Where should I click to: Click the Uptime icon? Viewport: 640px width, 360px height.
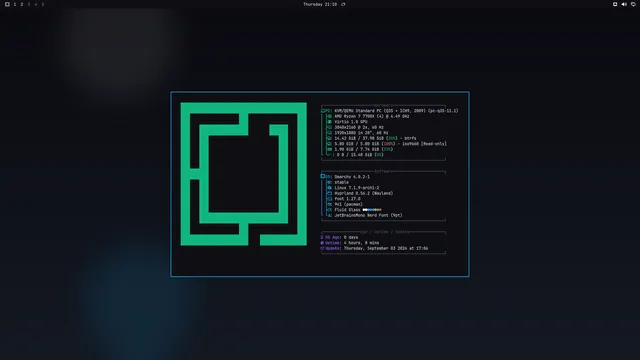pyautogui.click(x=322, y=243)
